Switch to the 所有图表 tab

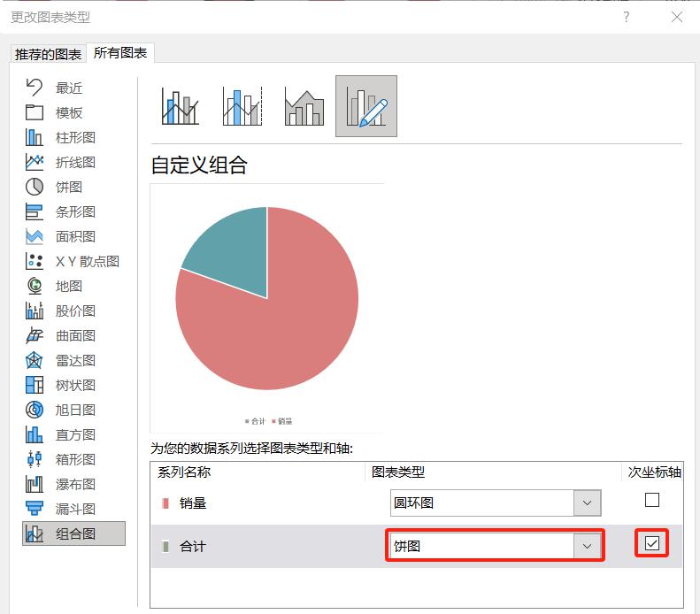click(x=120, y=53)
